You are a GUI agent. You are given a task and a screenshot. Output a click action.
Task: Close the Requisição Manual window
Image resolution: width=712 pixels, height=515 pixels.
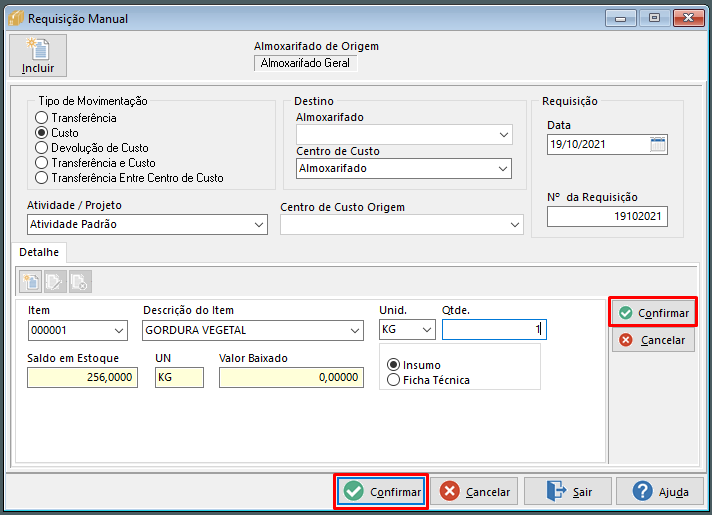click(x=688, y=18)
